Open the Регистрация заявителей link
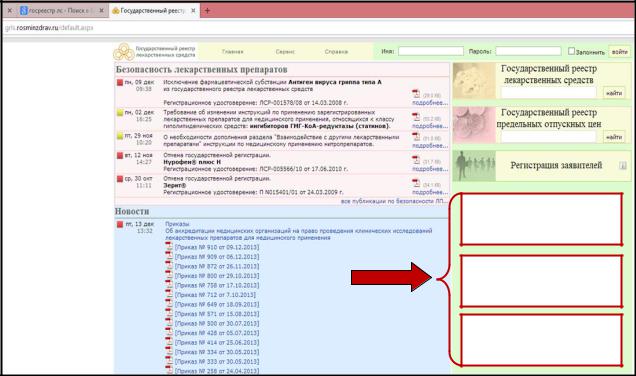636x376 pixels. (x=556, y=165)
